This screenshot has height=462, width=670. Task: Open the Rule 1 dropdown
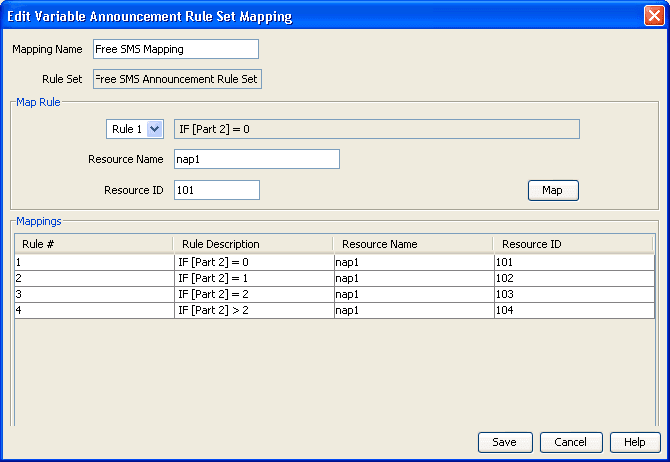click(155, 129)
